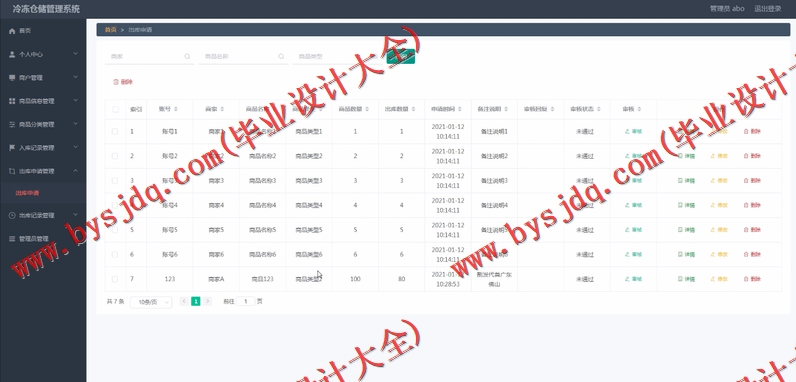Sort table by 申请时间 column arrows

[460, 109]
